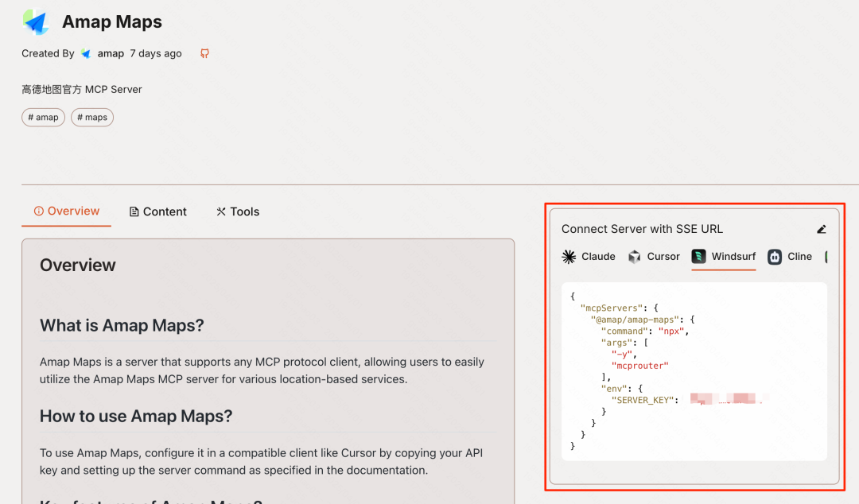The height and width of the screenshot is (504, 859).
Task: Click the small amap creator avatar icon
Action: coord(86,54)
